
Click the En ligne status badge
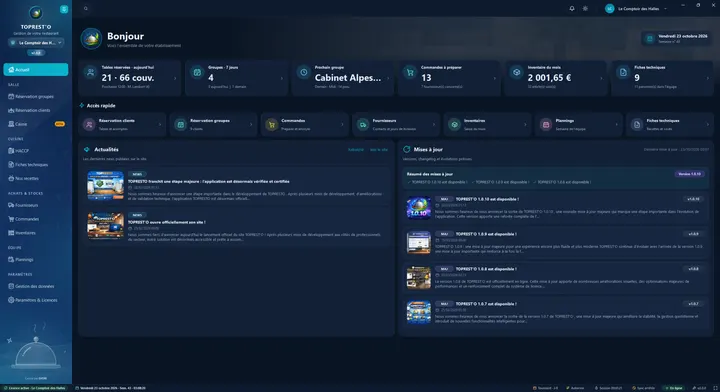pyautogui.click(x=673, y=388)
